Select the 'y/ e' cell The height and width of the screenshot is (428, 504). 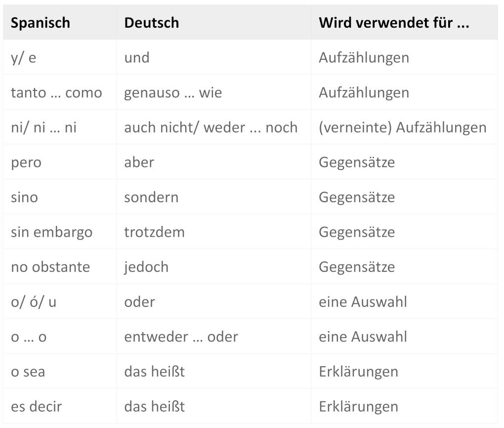24,58
